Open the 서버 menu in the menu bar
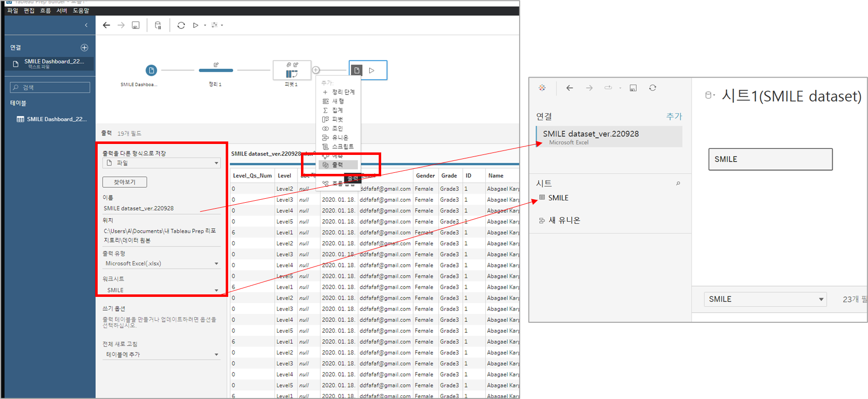Image resolution: width=868 pixels, height=399 pixels. (62, 10)
